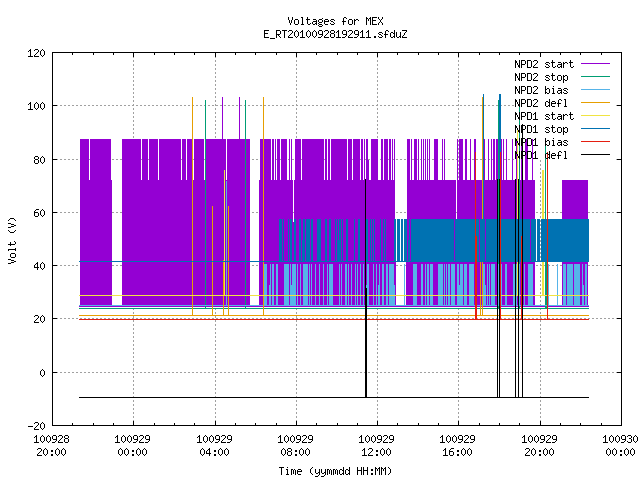Click the 100929 12:00 x-axis tick label
640x480 pixels.
click(376, 446)
